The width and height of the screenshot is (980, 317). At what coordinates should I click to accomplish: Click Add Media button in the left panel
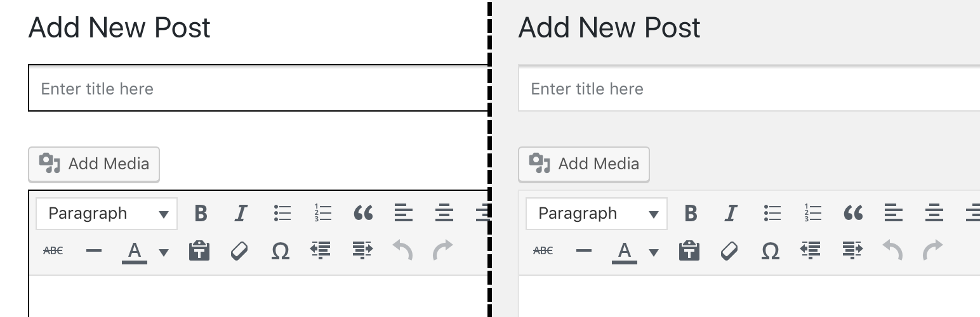tap(94, 164)
